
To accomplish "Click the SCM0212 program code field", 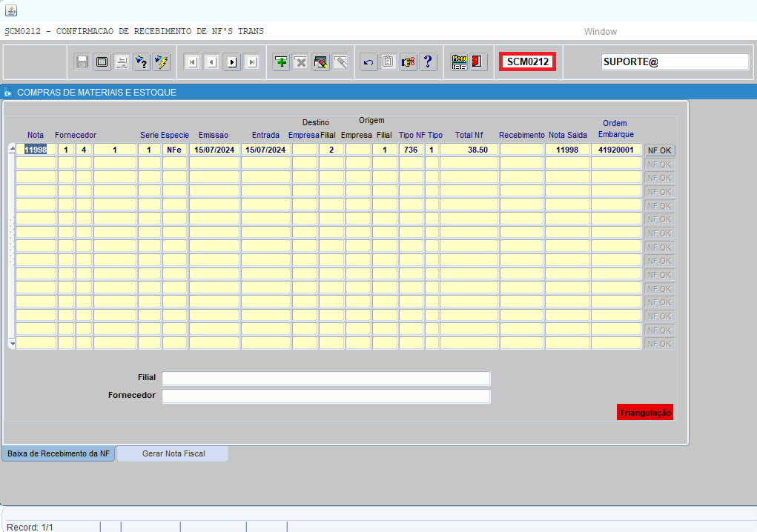I will (528, 61).
